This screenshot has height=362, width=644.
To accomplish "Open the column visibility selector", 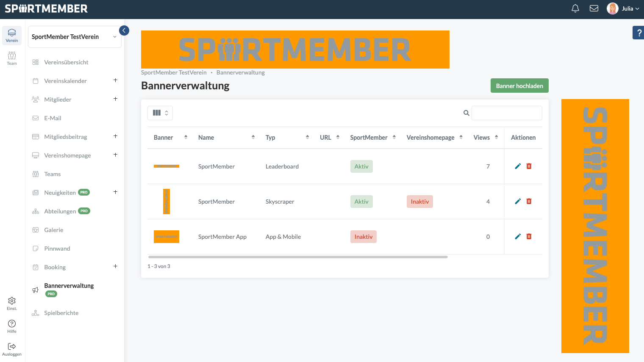I will [160, 113].
